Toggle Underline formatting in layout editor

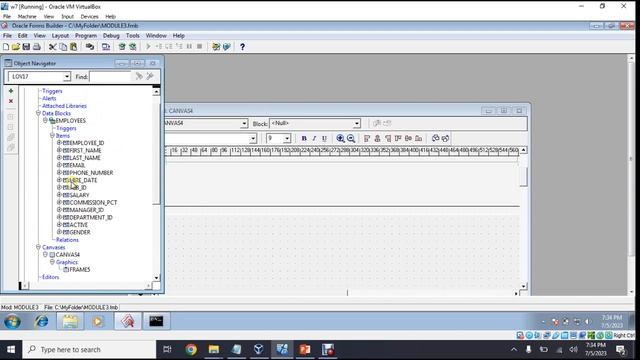pos(324,138)
